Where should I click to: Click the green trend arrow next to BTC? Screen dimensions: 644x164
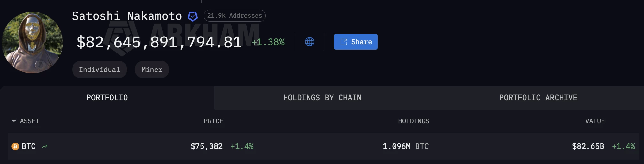coord(45,146)
